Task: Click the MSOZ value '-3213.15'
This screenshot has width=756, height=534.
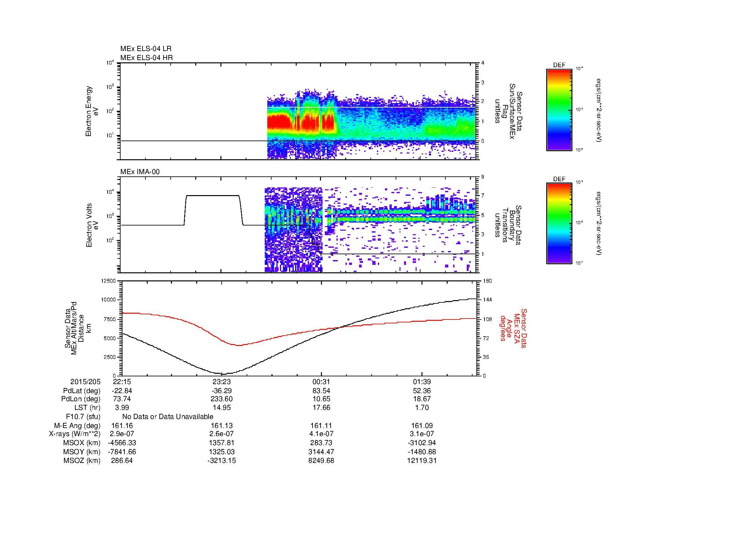Action: pyautogui.click(x=222, y=461)
